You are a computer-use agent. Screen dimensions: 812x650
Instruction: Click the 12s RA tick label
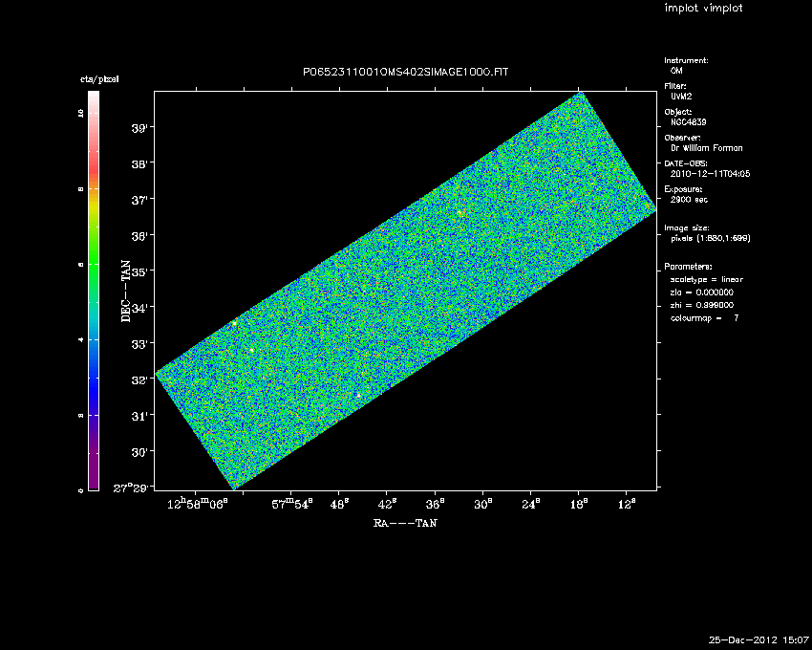coord(627,504)
